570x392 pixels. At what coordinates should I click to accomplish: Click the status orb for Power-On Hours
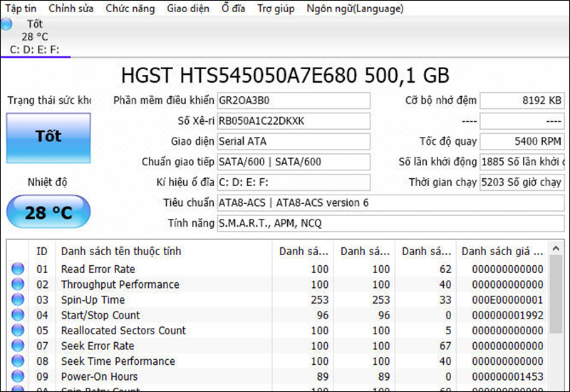coord(17,376)
